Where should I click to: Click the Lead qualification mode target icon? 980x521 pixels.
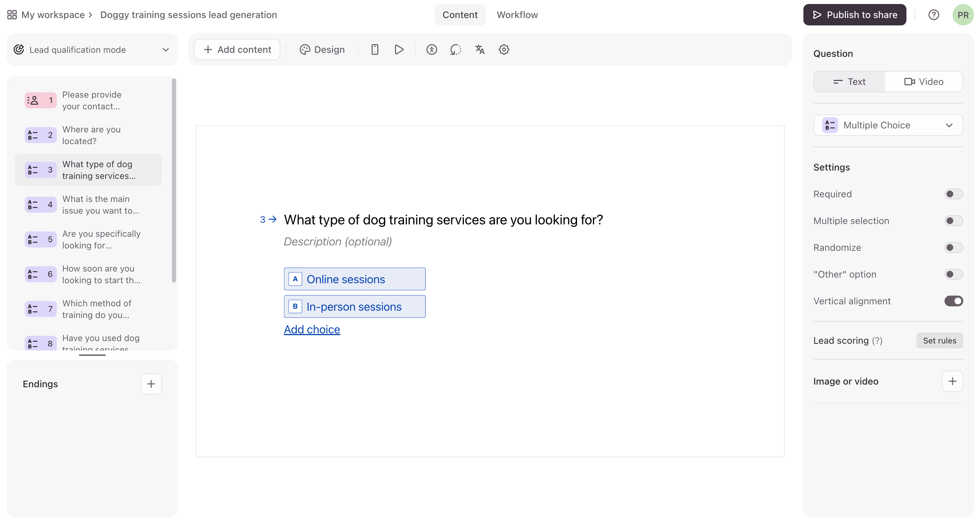coord(19,49)
